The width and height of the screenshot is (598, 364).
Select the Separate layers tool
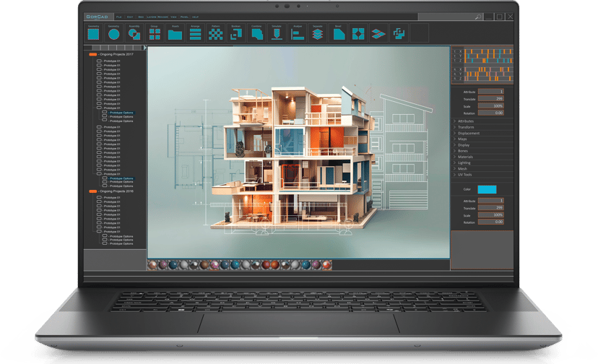coord(318,35)
